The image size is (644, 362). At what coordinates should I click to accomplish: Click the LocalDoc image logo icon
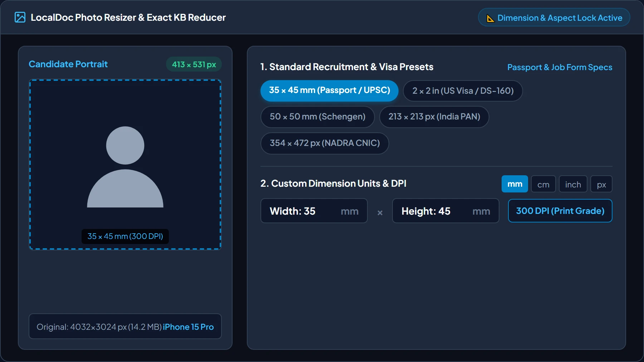(20, 17)
